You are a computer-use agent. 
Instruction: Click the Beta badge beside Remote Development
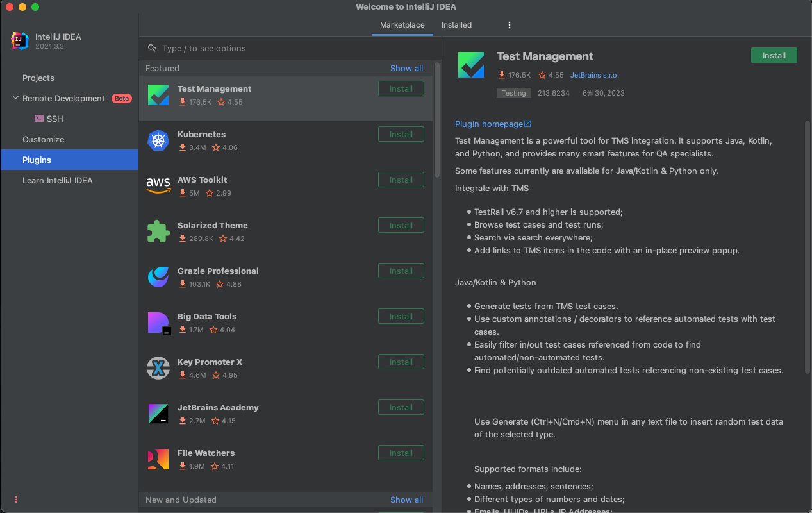[121, 98]
